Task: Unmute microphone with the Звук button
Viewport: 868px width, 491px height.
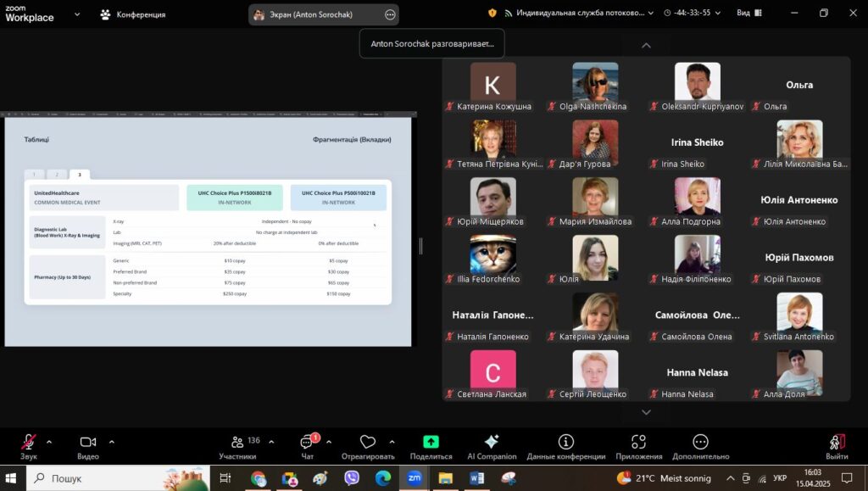Action: [28, 447]
